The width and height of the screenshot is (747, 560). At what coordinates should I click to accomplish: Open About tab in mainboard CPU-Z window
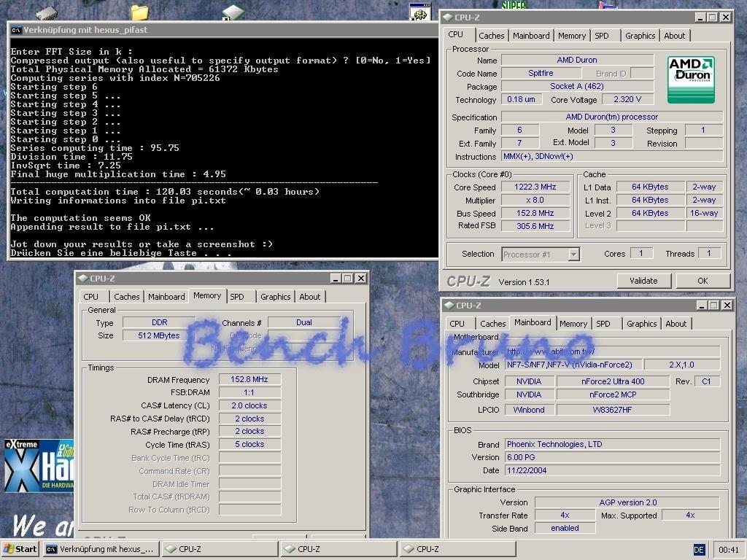pos(676,324)
